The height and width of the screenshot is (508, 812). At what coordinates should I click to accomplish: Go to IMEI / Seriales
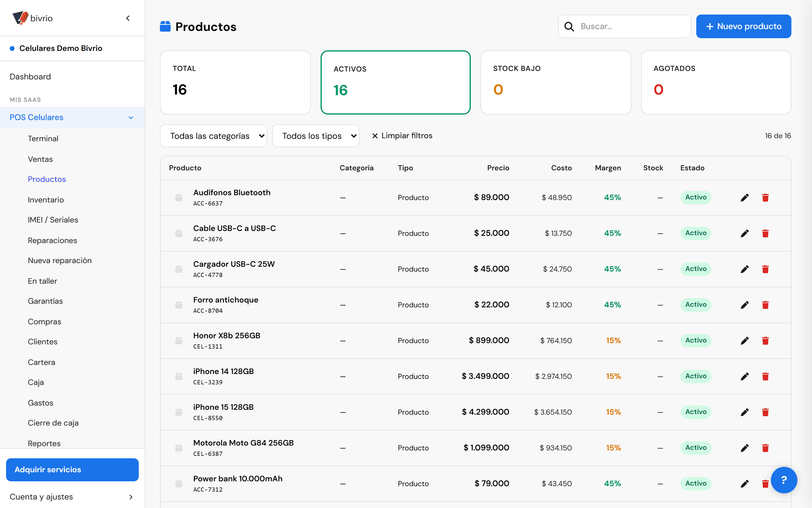(x=53, y=220)
